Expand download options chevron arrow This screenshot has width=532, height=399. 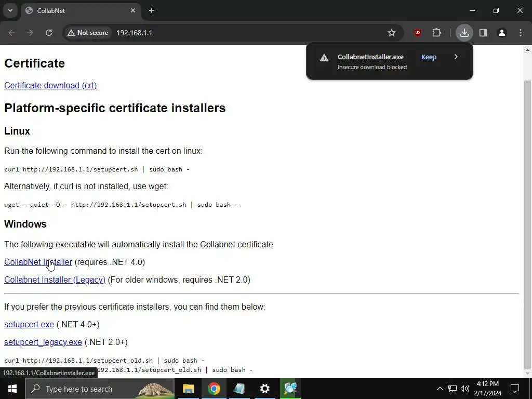[456, 57]
